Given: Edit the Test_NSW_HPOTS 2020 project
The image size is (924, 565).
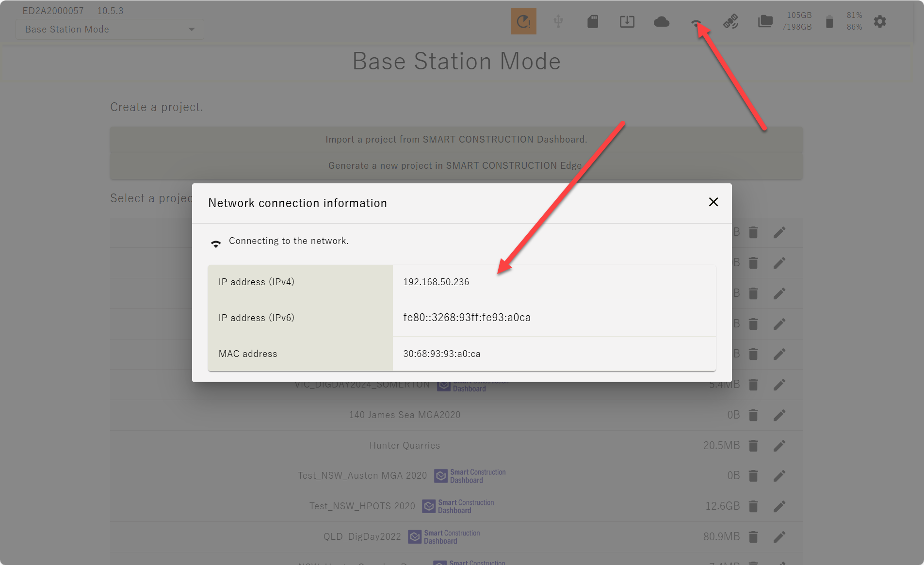Looking at the screenshot, I should click(x=779, y=506).
